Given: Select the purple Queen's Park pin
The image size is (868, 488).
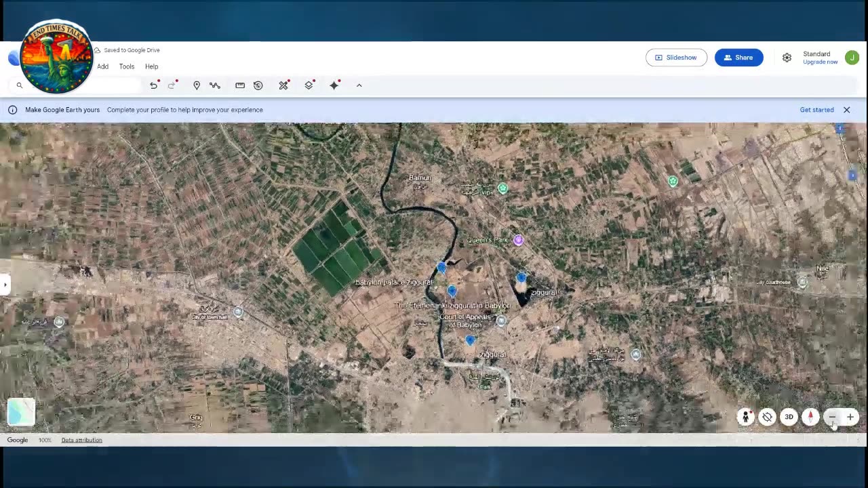Looking at the screenshot, I should [519, 240].
